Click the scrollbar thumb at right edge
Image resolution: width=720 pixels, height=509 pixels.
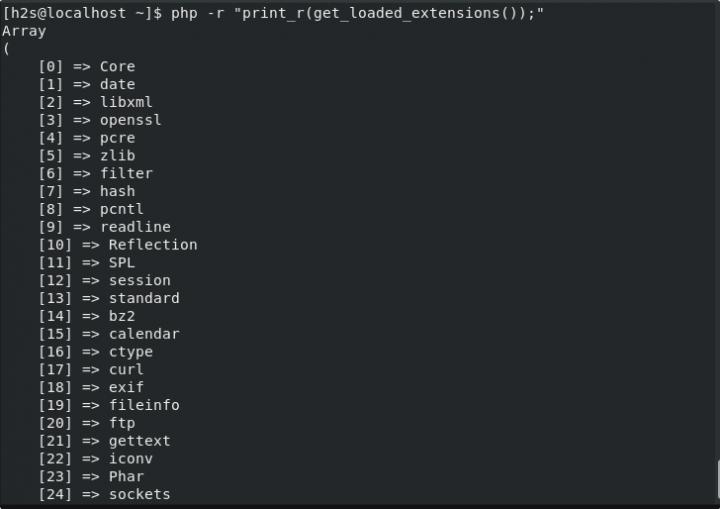pos(716,478)
